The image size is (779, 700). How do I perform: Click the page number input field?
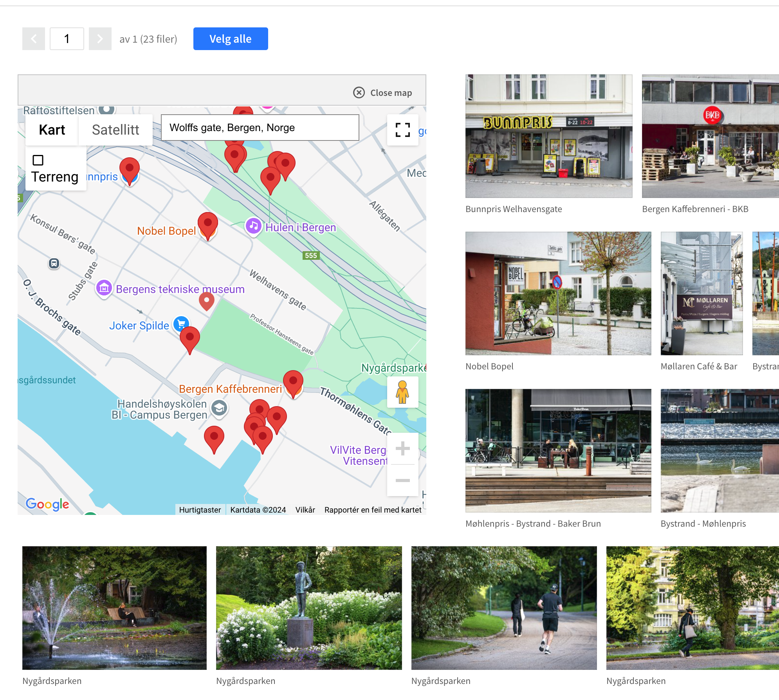(67, 39)
